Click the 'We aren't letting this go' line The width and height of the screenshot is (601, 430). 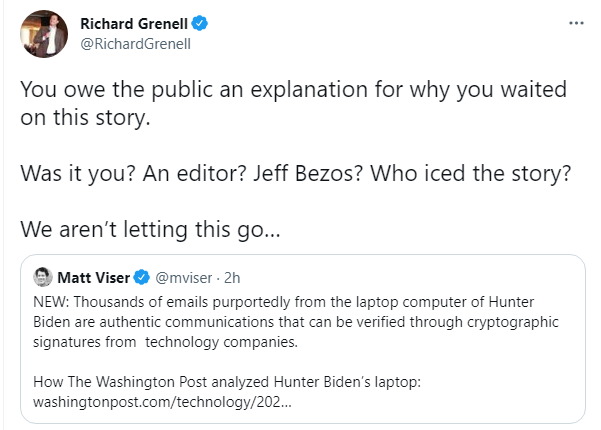[150, 229]
